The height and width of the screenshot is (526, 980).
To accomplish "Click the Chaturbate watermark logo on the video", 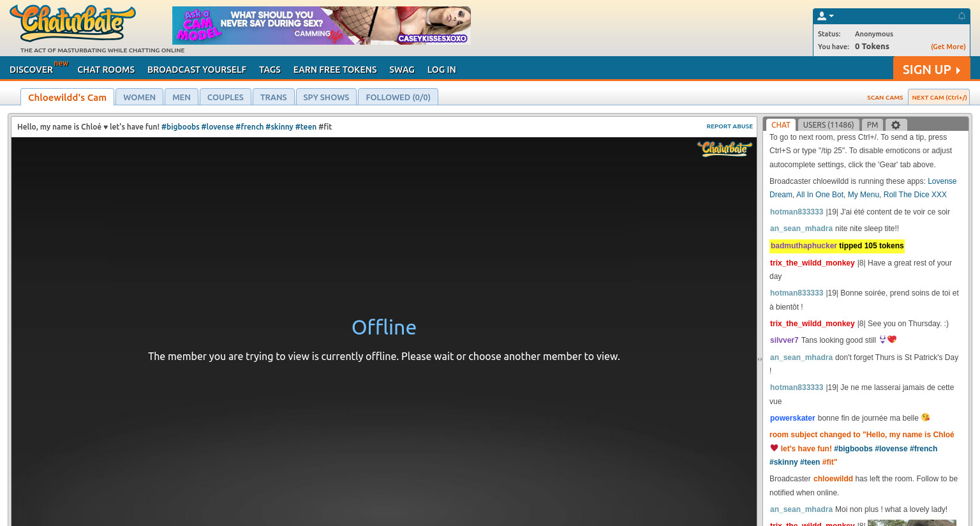I will [725, 149].
